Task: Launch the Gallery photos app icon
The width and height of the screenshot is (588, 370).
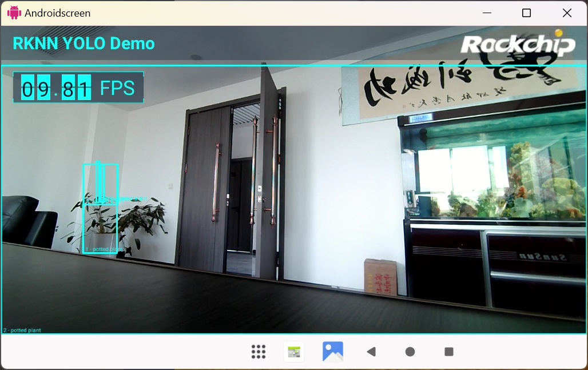Action: coord(332,352)
